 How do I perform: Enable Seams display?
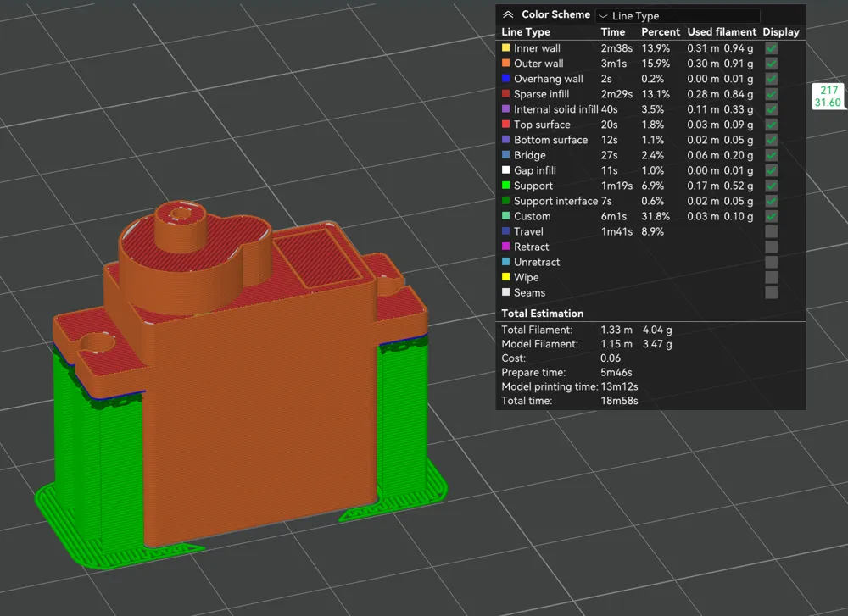coord(771,292)
